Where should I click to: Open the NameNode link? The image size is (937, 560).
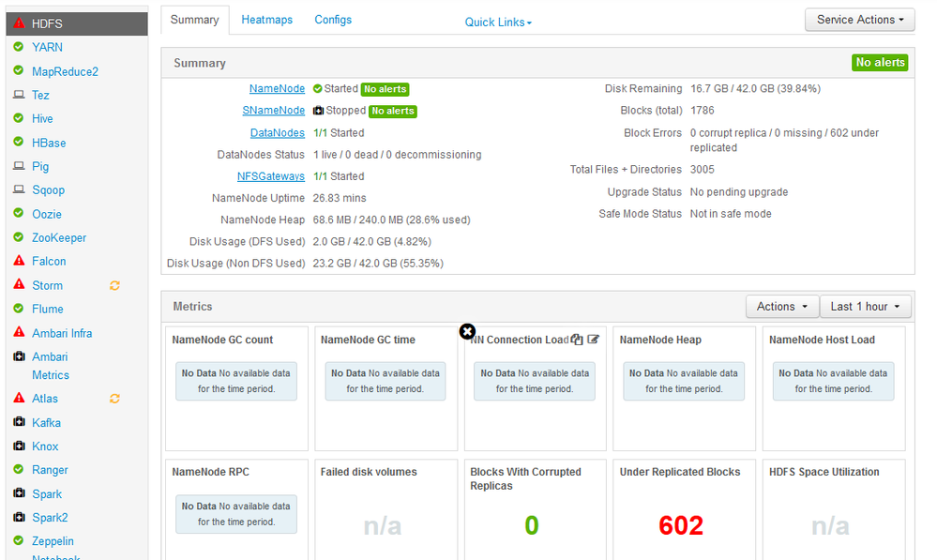coord(278,88)
